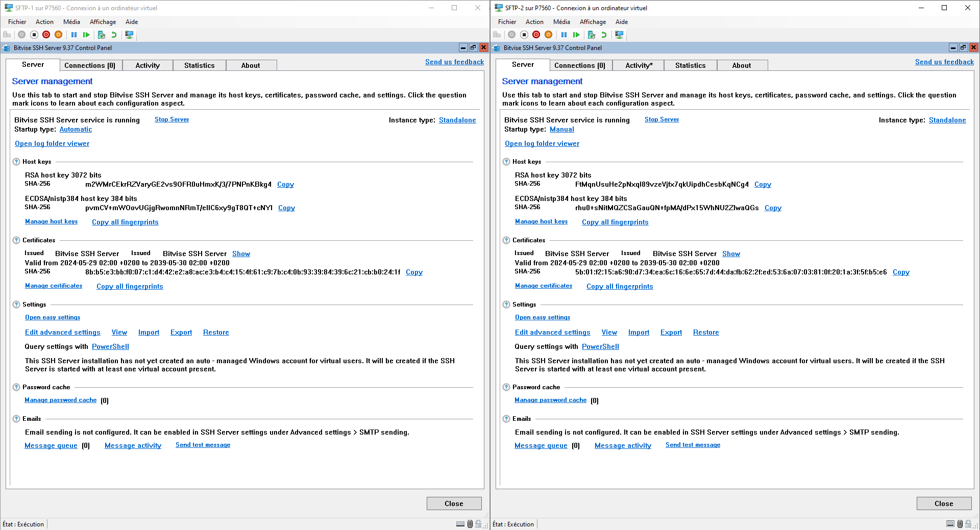Click Message activity link in SFTP-1

[133, 446]
